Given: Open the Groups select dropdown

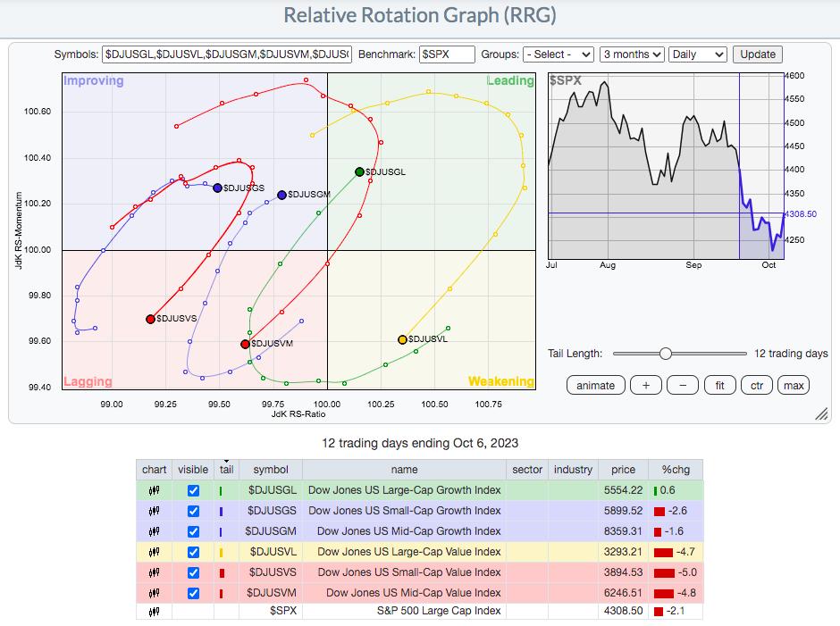Looking at the screenshot, I should pos(559,54).
